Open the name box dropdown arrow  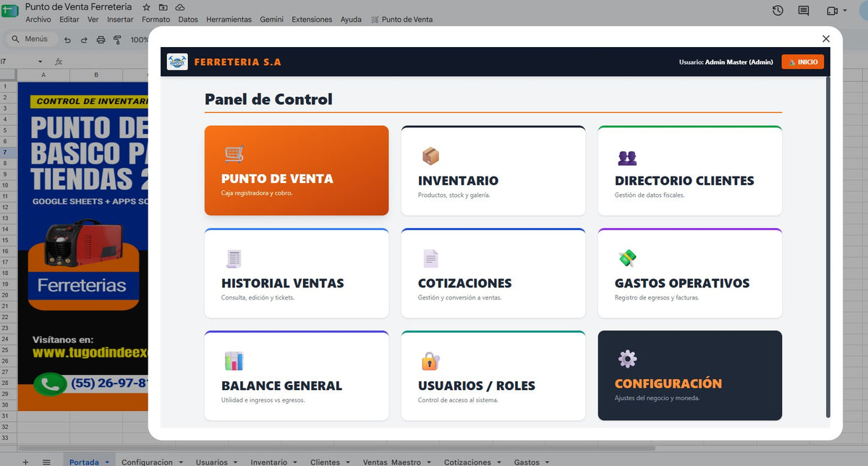coord(41,62)
